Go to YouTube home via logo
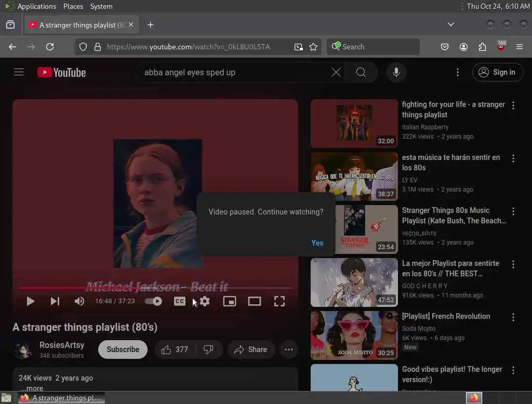This screenshot has width=532, height=404. [61, 72]
